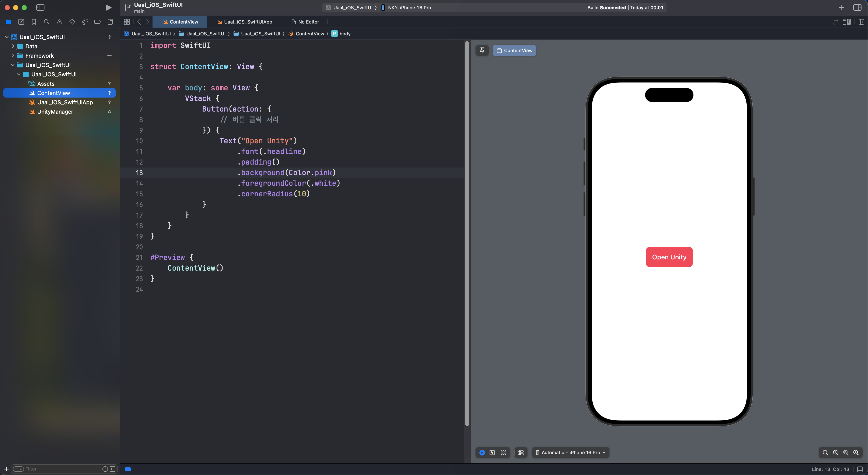Toggle the navigator sidebar visibility
Screen dimensions: 868x475
pyautogui.click(x=40, y=7)
